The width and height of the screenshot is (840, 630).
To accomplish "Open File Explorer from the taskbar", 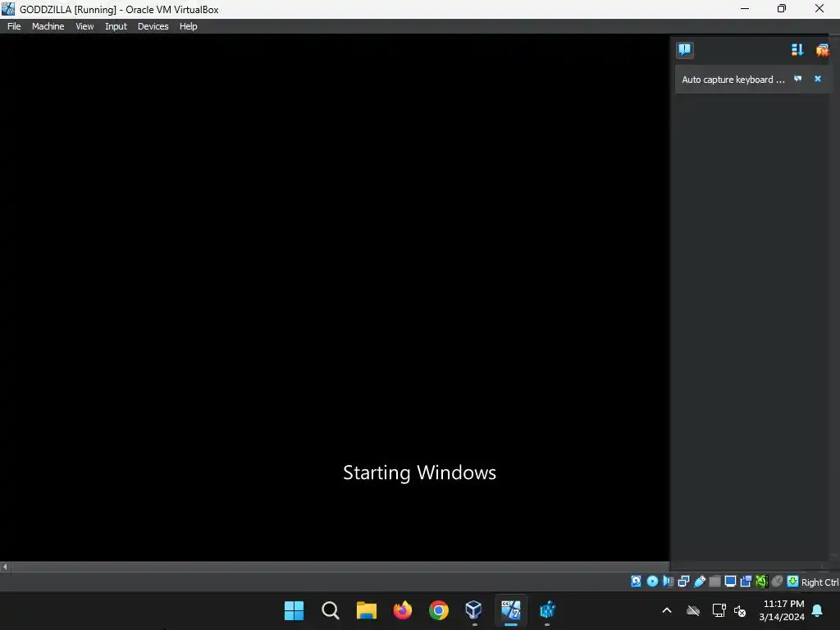I will click(x=367, y=610).
